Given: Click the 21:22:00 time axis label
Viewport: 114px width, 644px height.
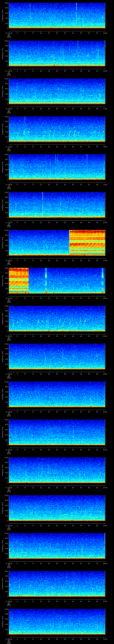Looking at the screenshot, I should (x=9, y=336).
